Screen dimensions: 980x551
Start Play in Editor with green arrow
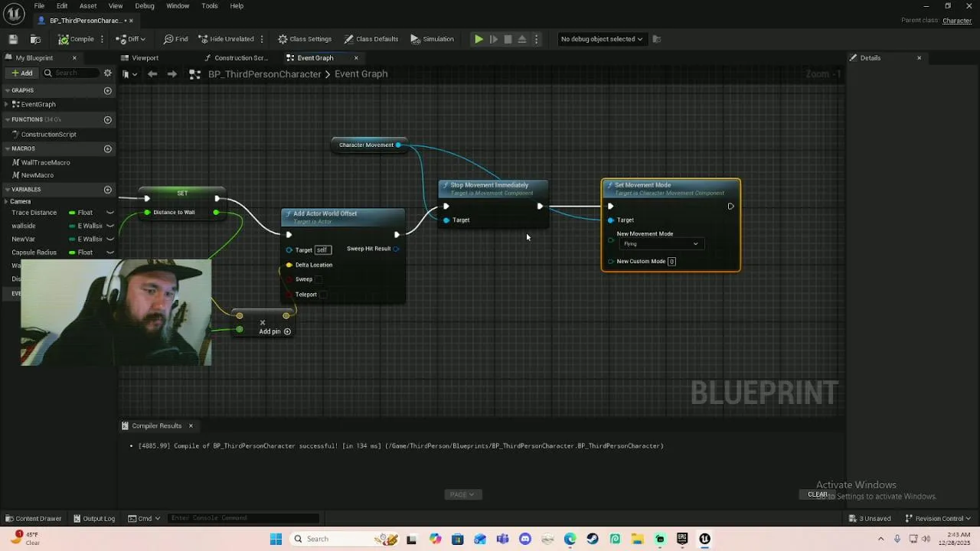479,39
